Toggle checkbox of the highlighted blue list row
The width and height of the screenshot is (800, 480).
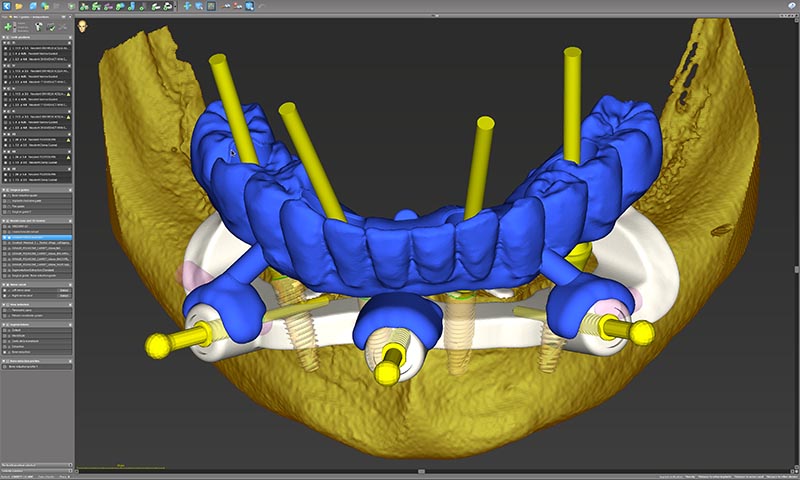pyautogui.click(x=6, y=236)
